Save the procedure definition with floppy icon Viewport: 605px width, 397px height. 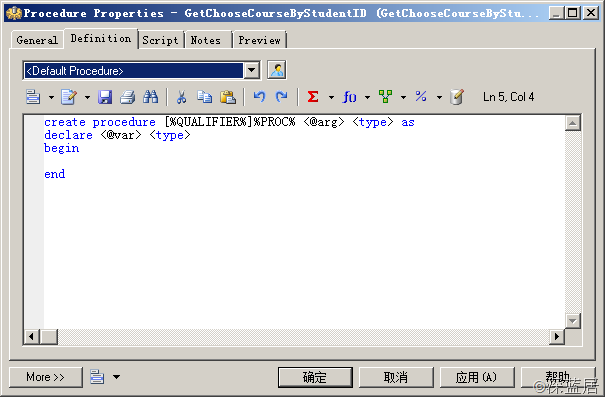(x=105, y=97)
